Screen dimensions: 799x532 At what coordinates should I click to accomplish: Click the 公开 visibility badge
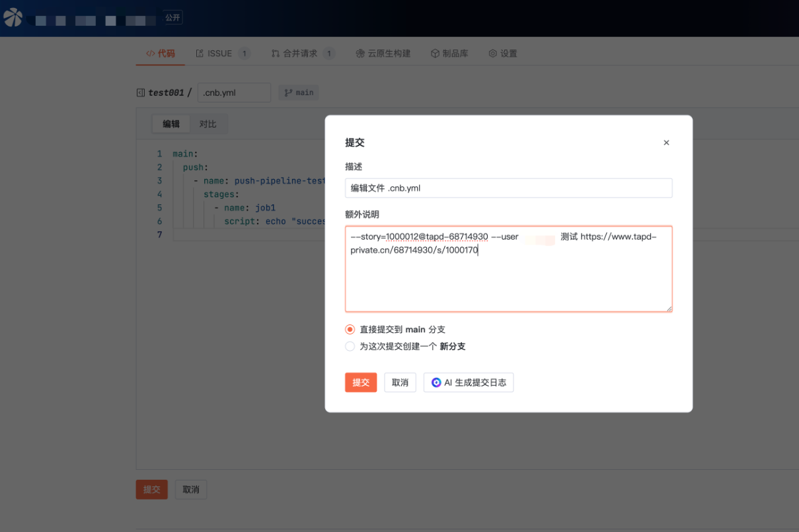pos(173,18)
